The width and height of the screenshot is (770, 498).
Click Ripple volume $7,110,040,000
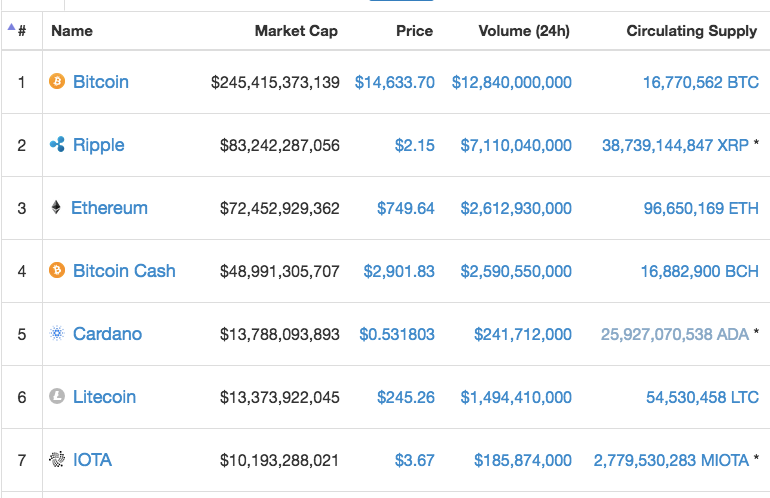tap(516, 145)
